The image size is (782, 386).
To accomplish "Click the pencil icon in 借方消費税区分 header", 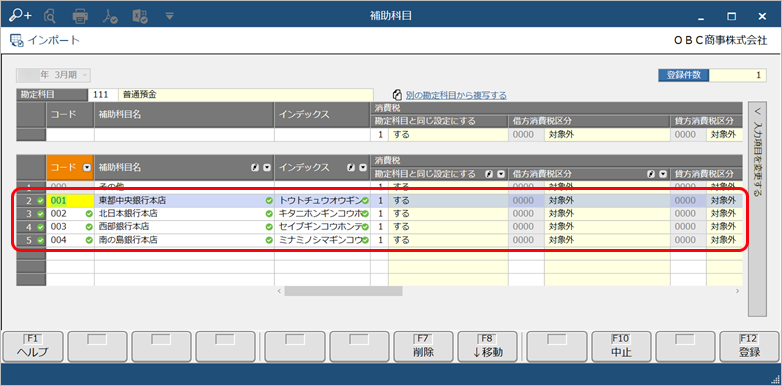I will [x=651, y=175].
